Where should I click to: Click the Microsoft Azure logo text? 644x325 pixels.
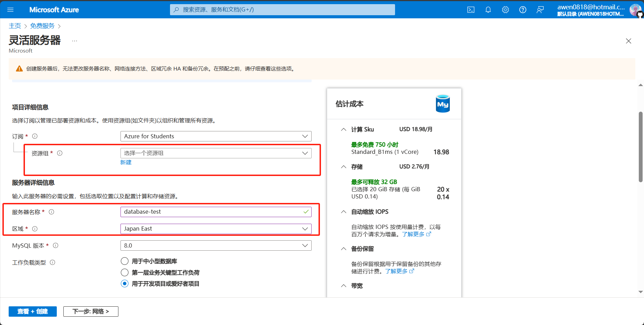[x=54, y=10]
